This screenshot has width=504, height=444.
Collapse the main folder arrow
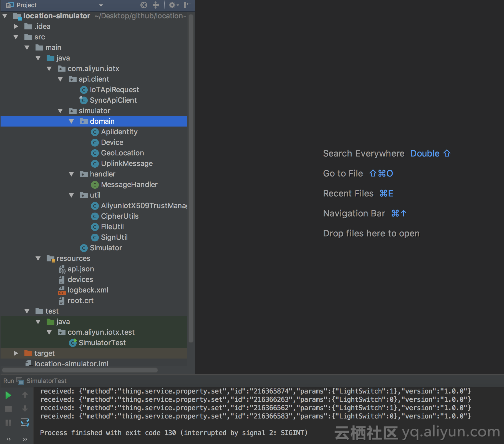(27, 48)
